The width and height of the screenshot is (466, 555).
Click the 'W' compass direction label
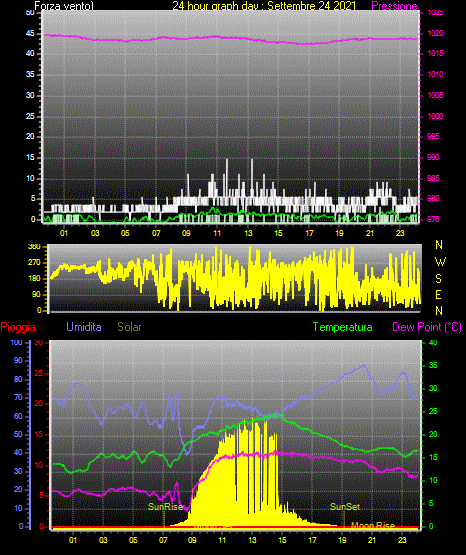440,262
